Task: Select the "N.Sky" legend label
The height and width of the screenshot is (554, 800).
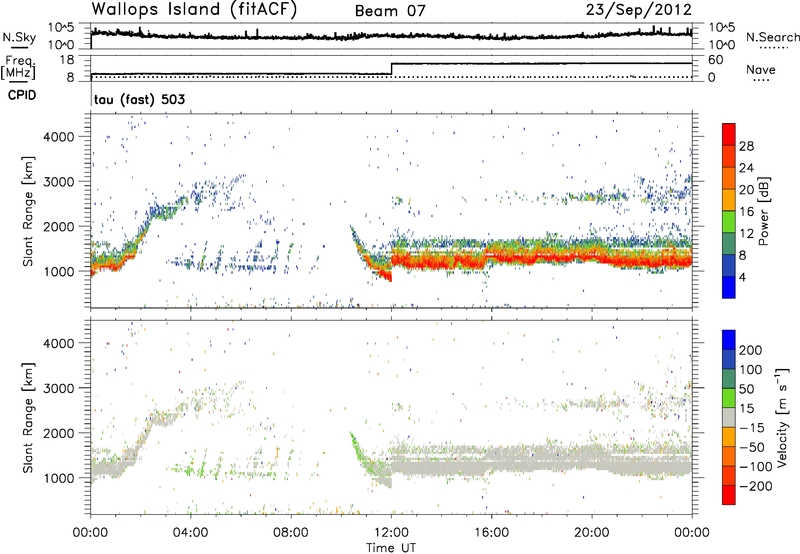Action: click(19, 37)
